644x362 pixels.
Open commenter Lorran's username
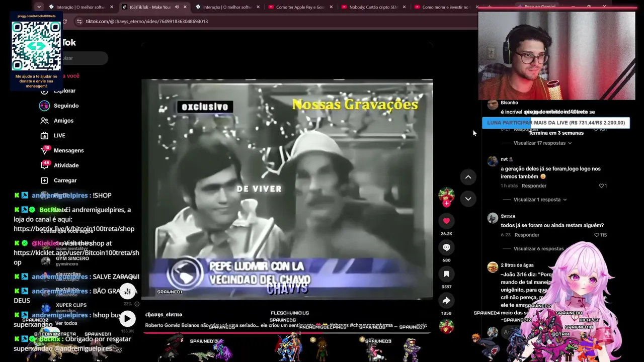tap(508, 216)
